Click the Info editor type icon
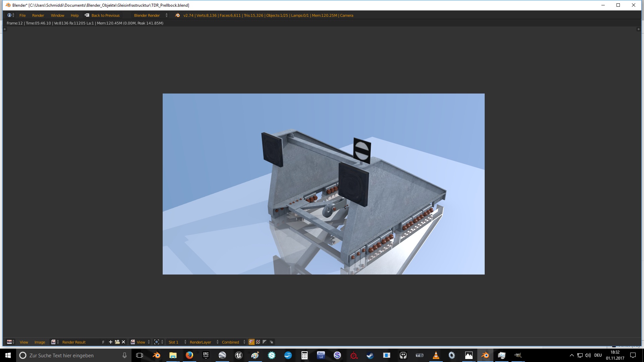 9,15
